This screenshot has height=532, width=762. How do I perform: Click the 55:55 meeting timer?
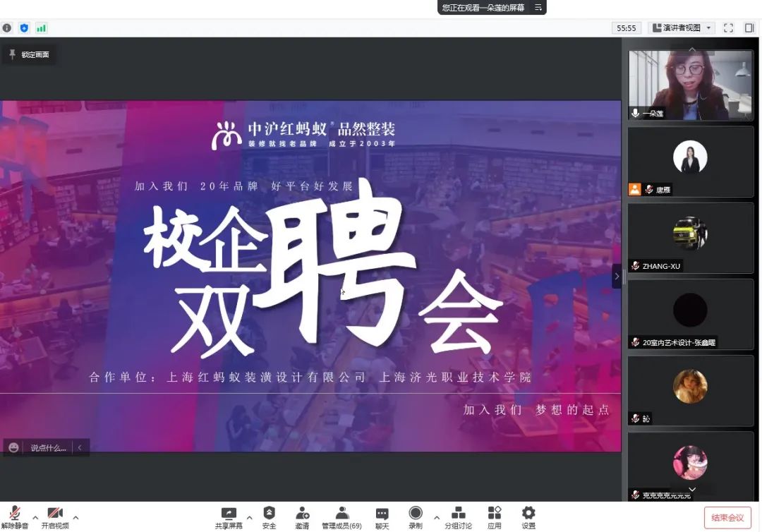click(x=627, y=28)
